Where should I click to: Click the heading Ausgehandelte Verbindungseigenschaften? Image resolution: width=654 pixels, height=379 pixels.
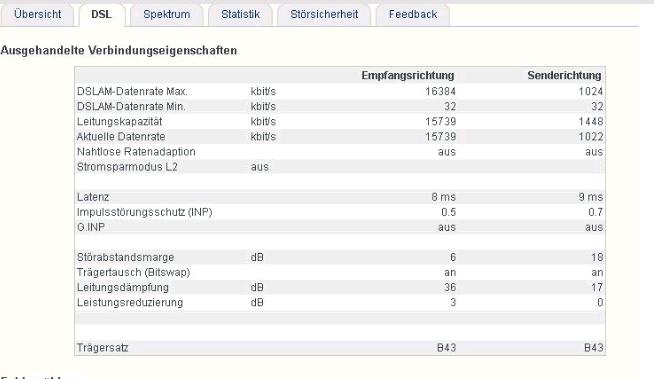(x=119, y=50)
